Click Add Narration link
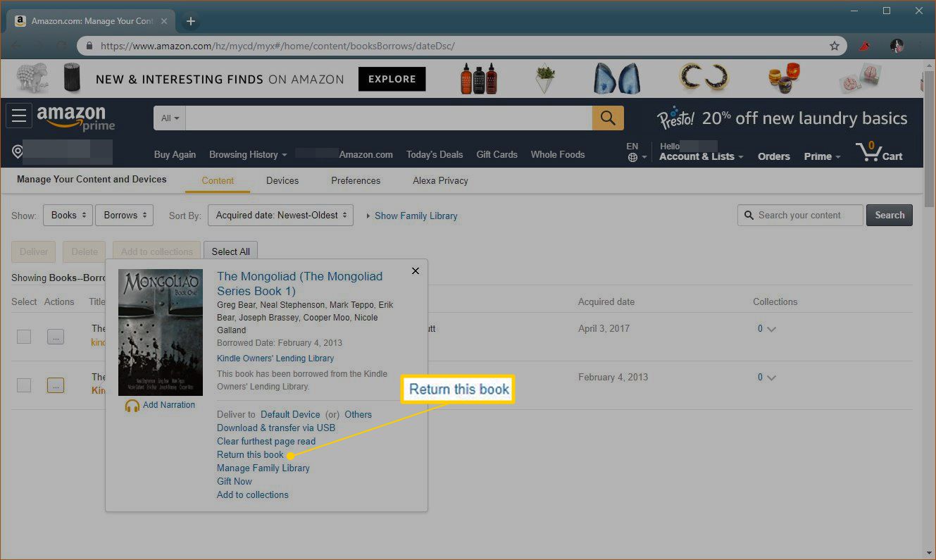This screenshot has width=936, height=560. pos(169,405)
